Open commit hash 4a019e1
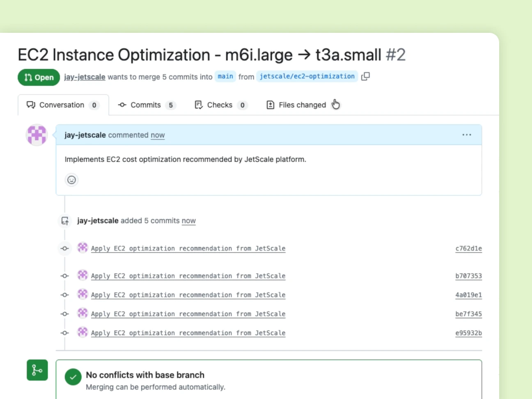532x399 pixels. pyautogui.click(x=468, y=295)
